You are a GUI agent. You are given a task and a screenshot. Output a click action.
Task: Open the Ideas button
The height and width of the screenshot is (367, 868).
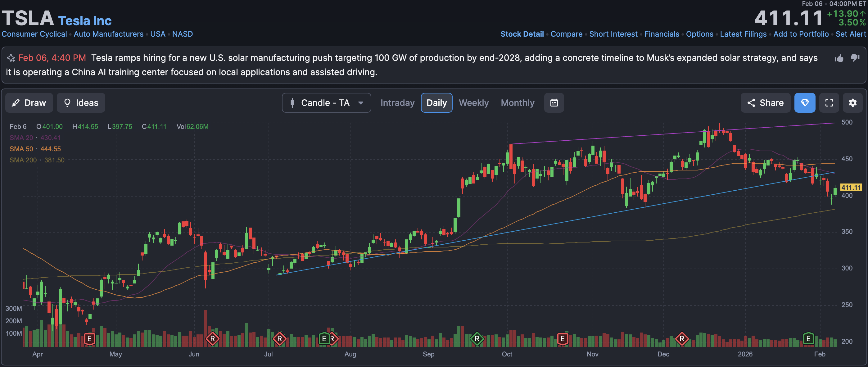(x=81, y=103)
